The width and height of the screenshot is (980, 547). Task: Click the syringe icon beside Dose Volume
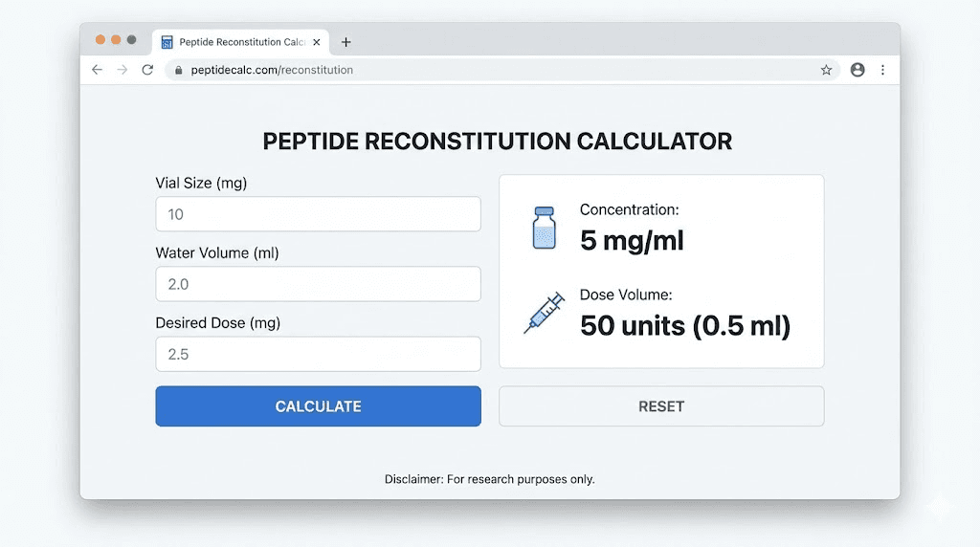tap(544, 312)
